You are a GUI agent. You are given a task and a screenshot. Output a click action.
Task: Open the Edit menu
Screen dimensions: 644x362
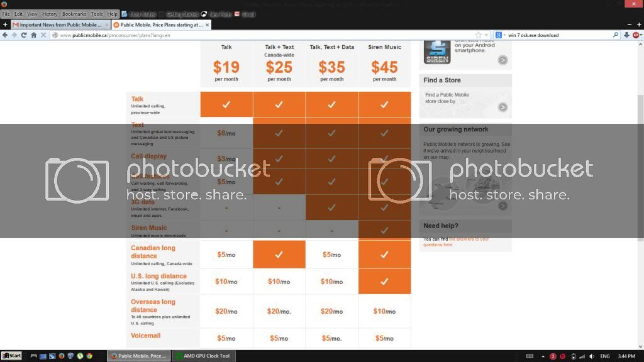18,14
